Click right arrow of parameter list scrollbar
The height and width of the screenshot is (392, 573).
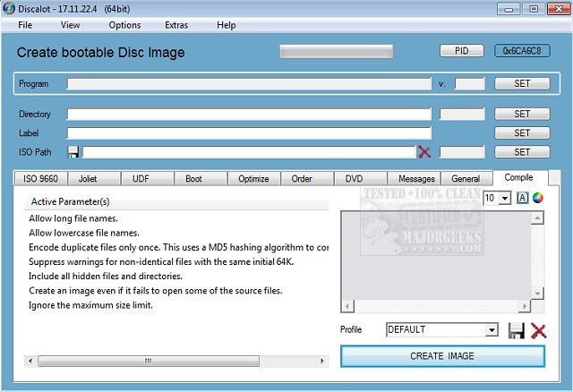[x=322, y=362]
